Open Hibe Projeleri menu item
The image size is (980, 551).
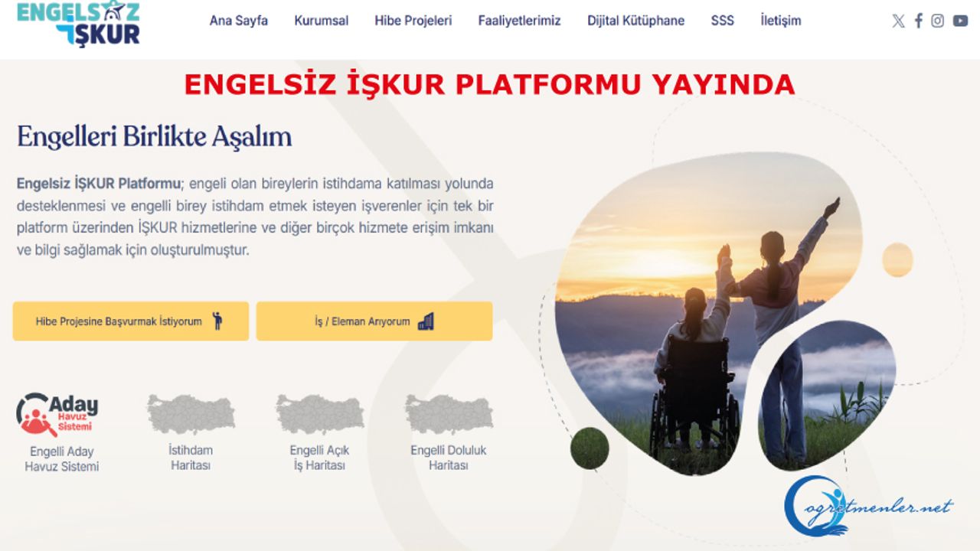[x=413, y=21]
